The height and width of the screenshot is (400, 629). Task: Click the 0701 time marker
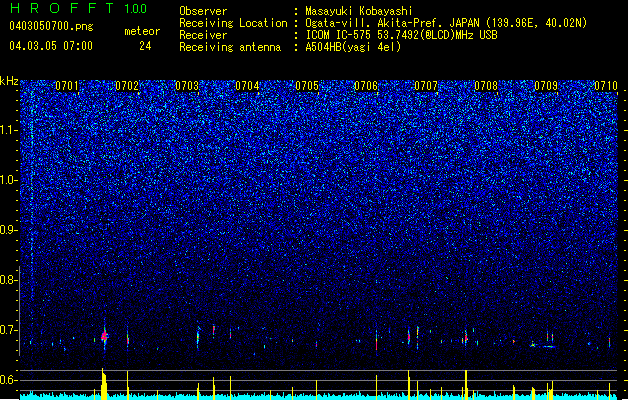click(x=67, y=86)
